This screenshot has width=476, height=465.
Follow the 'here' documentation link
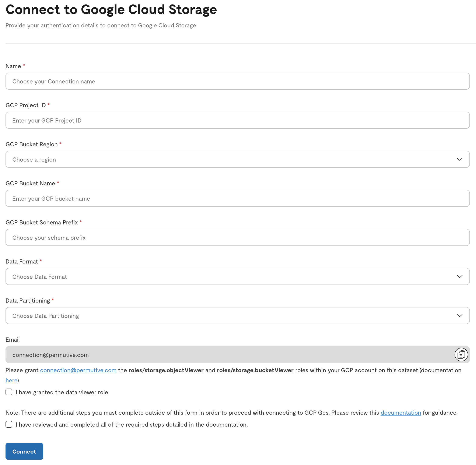pyautogui.click(x=11, y=380)
